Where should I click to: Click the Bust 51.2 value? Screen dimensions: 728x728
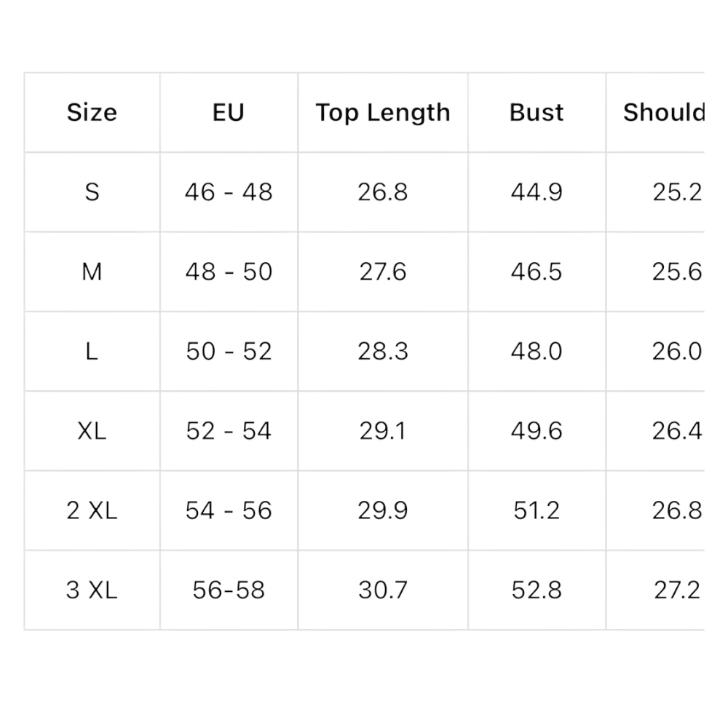pos(537,510)
